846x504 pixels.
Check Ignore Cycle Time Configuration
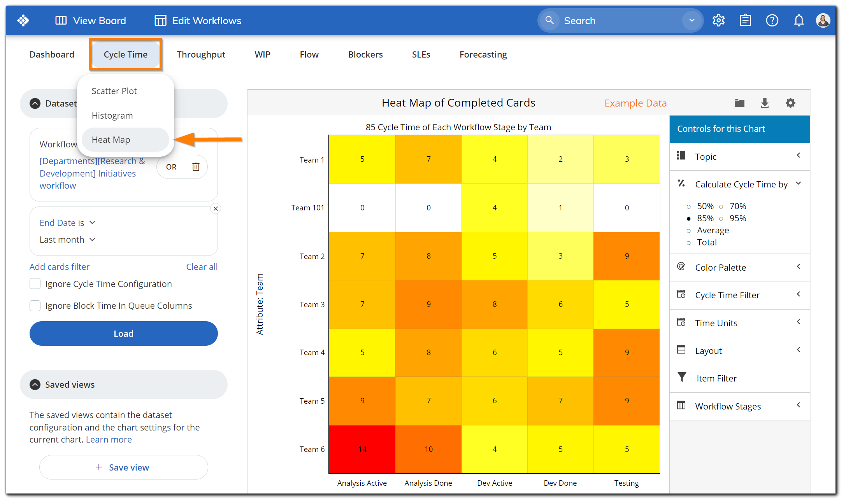(x=35, y=284)
